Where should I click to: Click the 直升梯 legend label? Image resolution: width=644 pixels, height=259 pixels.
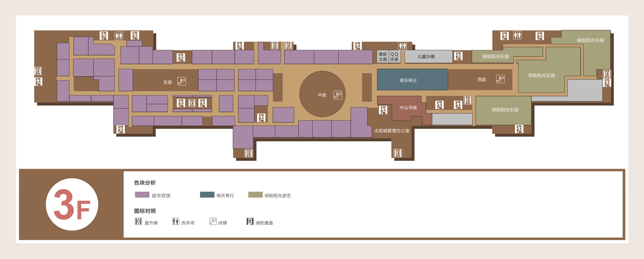[x=151, y=223]
